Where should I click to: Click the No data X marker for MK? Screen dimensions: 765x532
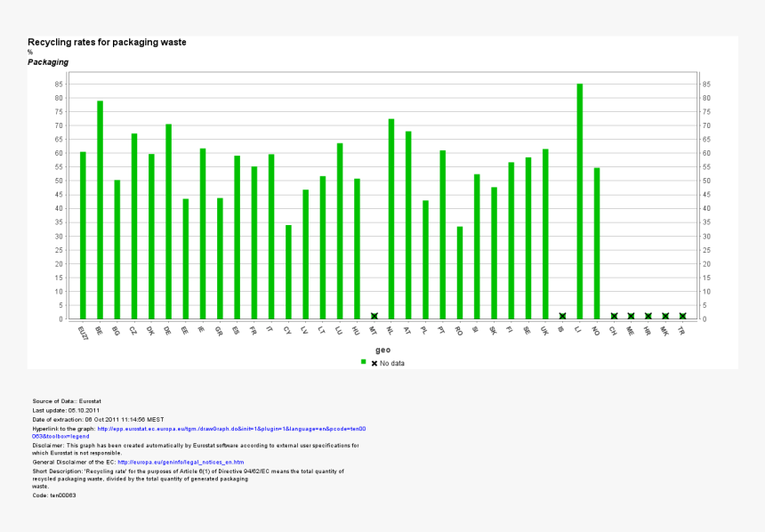[665, 316]
